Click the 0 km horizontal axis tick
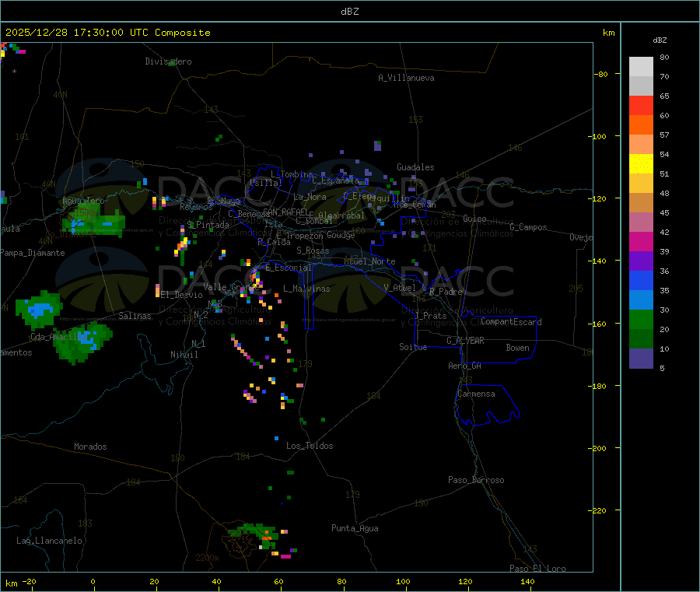The image size is (700, 592). click(x=93, y=582)
